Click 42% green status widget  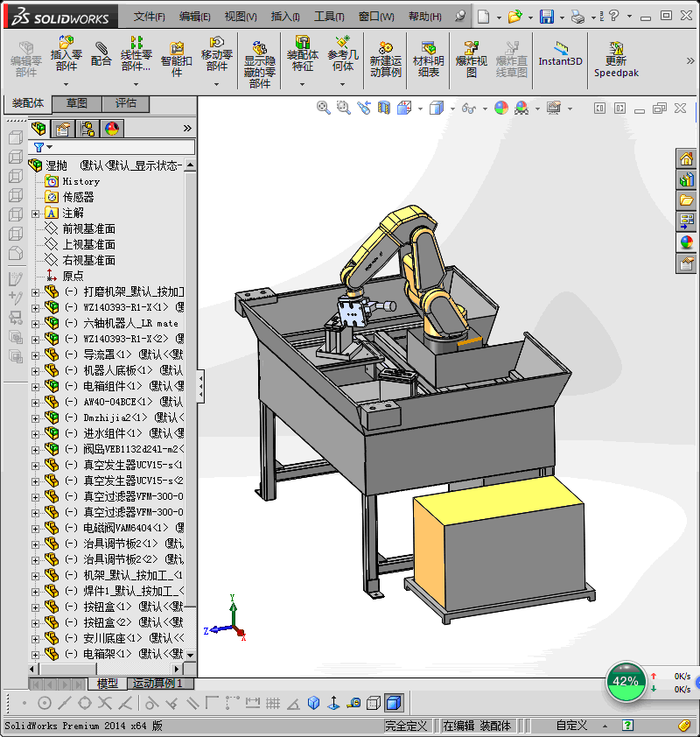pos(626,682)
